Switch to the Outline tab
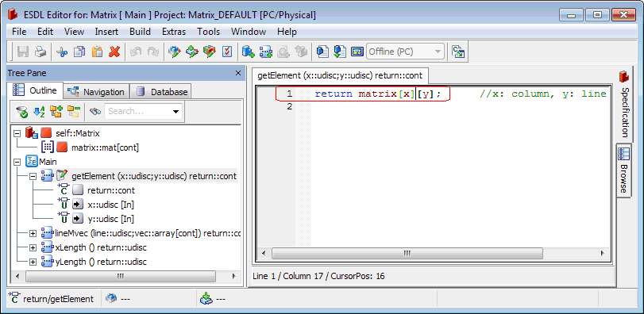Image resolution: width=644 pixels, height=314 pixels. (x=35, y=90)
